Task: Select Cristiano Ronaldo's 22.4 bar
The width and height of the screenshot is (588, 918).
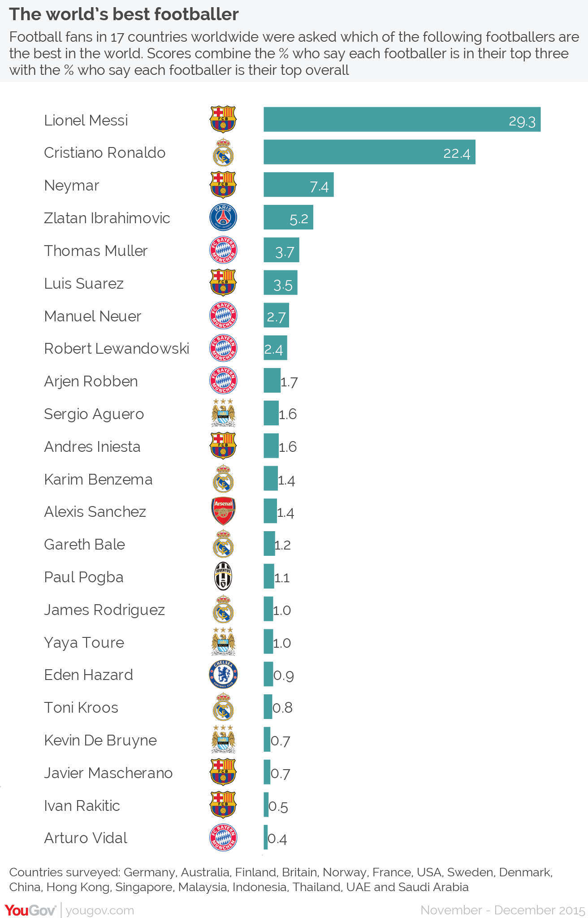Action: (x=369, y=152)
